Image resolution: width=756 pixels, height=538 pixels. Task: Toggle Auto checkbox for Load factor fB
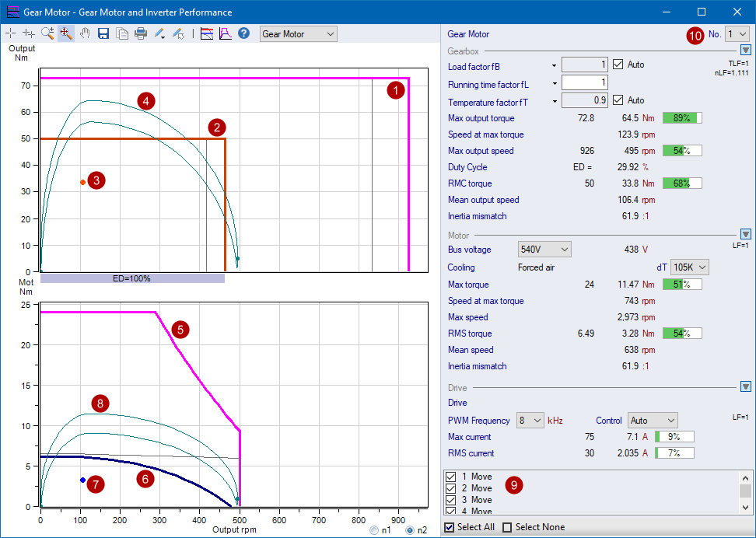click(619, 65)
